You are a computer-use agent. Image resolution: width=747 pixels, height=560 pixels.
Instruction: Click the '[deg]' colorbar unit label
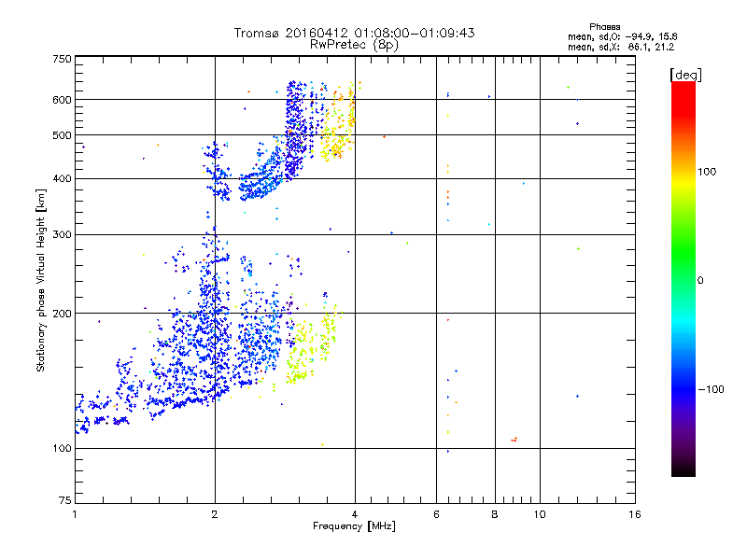[x=685, y=75]
